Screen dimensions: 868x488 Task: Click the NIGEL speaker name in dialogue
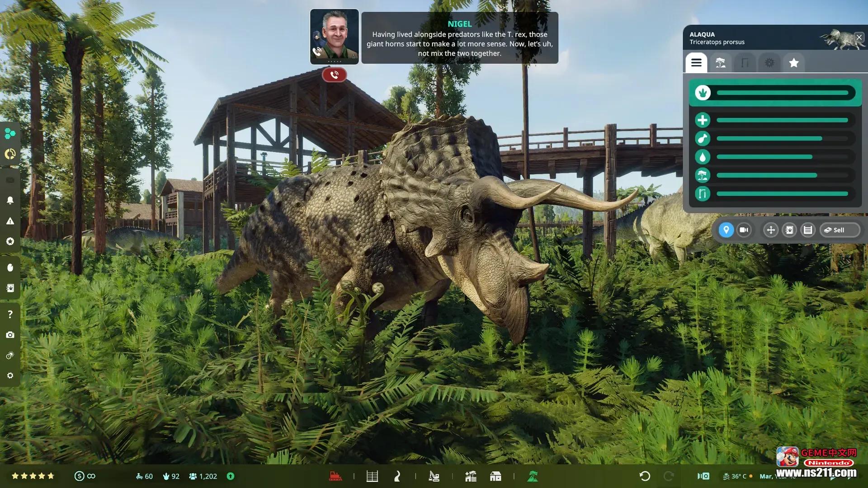460,24
